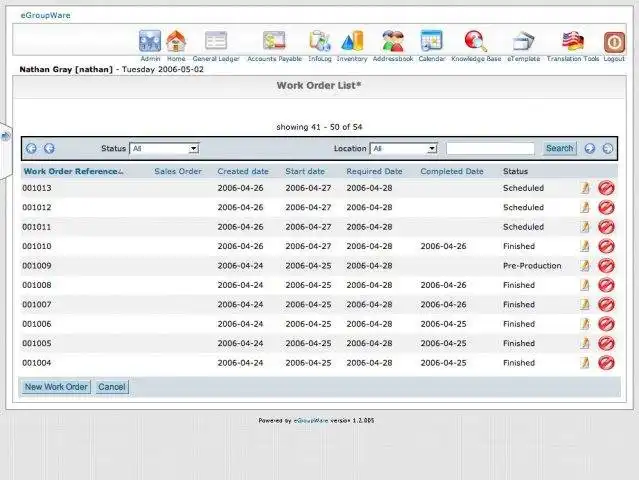This screenshot has width=639, height=480.
Task: Go to next page arrow
Action: pos(590,148)
